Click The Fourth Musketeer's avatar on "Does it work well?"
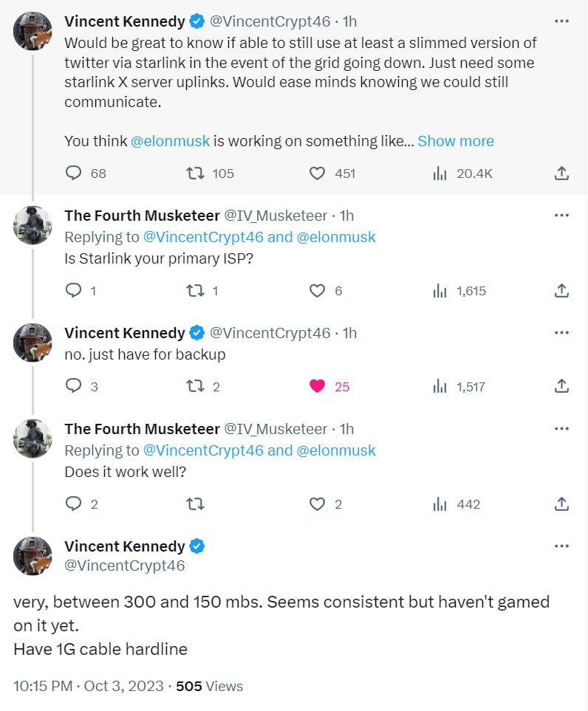This screenshot has height=711, width=588. tap(33, 438)
